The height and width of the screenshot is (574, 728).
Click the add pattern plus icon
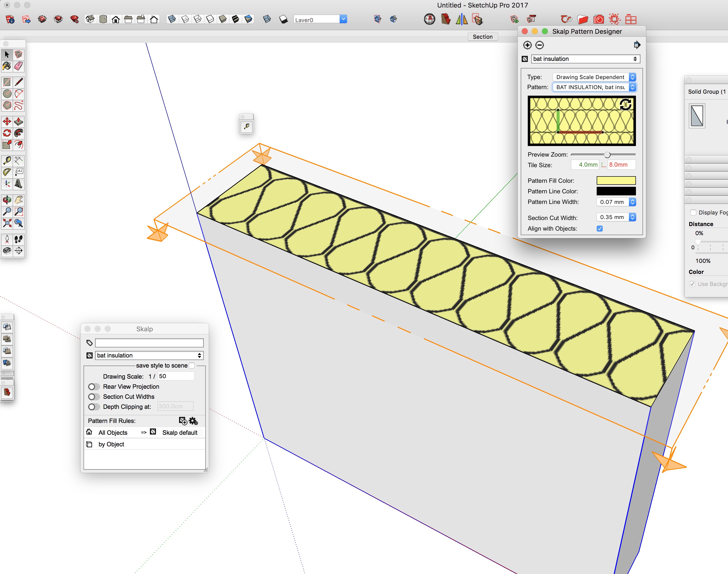pyautogui.click(x=527, y=45)
